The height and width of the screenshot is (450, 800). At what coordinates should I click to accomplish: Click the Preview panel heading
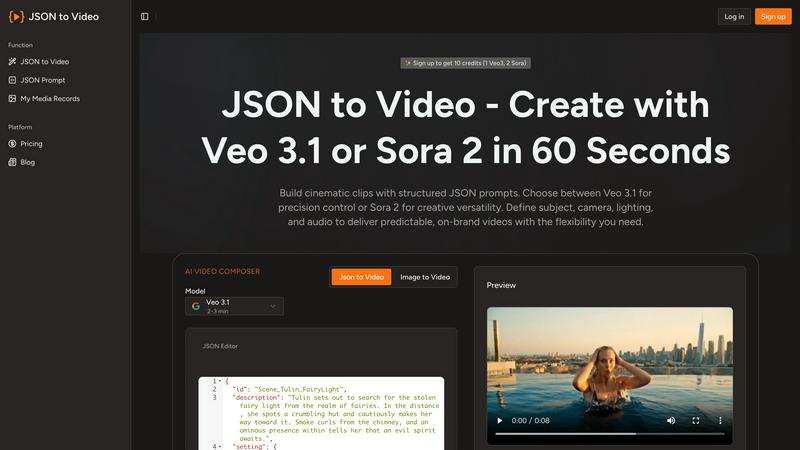pyautogui.click(x=501, y=285)
